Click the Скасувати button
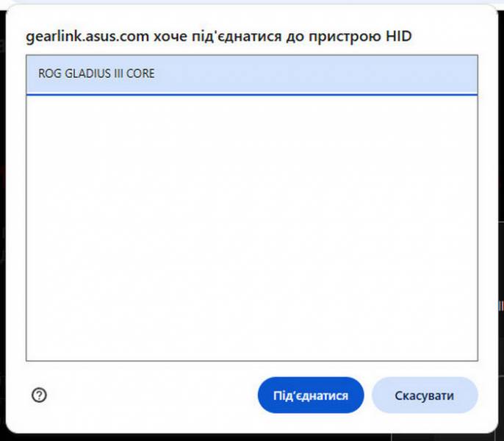Screen dimensions: 504x441 [x=425, y=395]
